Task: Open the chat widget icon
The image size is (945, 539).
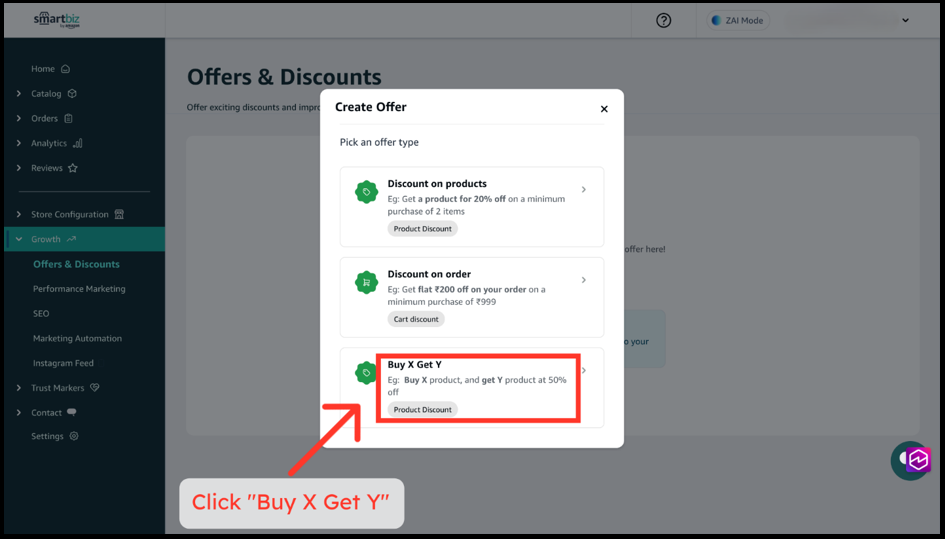Action: click(911, 461)
